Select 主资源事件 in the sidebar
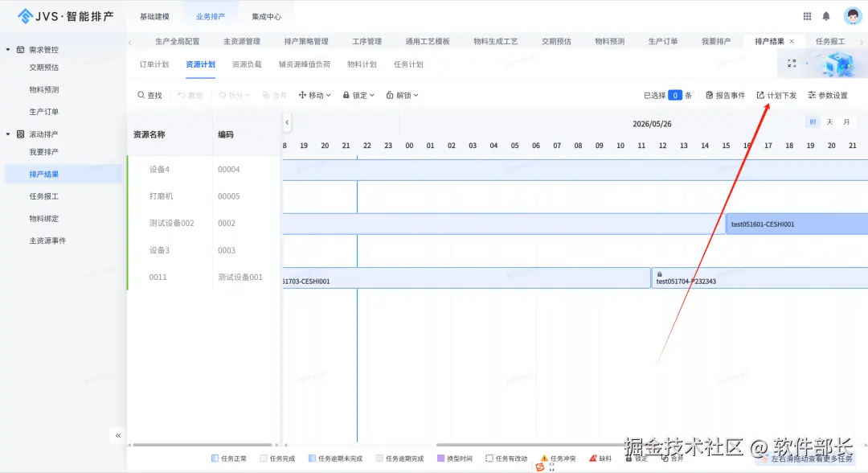 47,241
